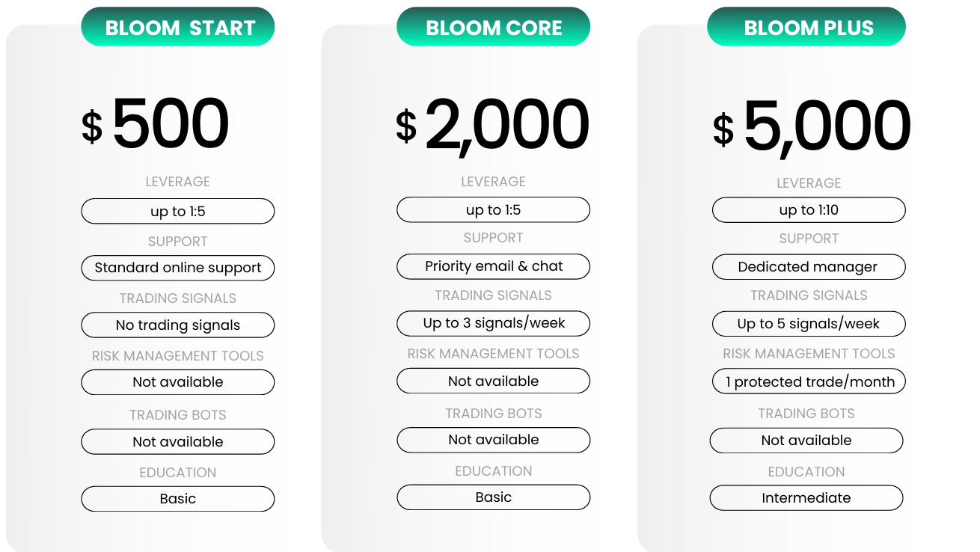Viewport: 980px width, 552px height.
Task: Click Bloom Core's Basic education pill
Action: coord(493,497)
